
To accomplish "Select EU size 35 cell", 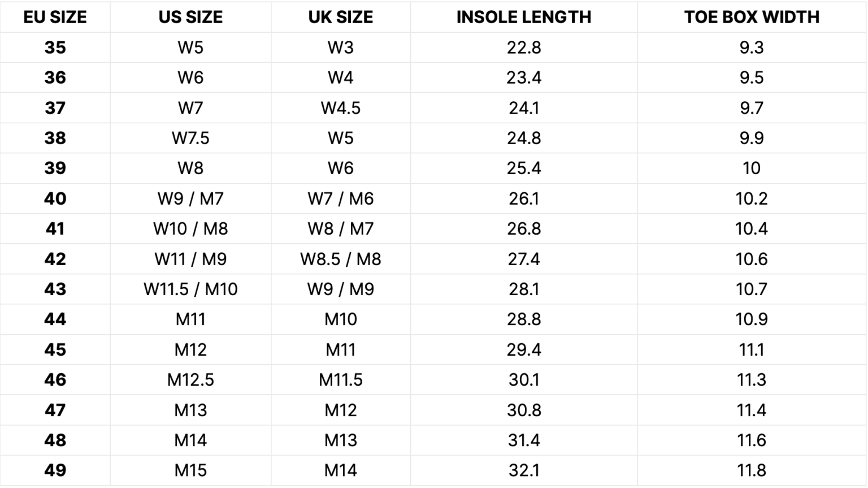I will pyautogui.click(x=55, y=47).
